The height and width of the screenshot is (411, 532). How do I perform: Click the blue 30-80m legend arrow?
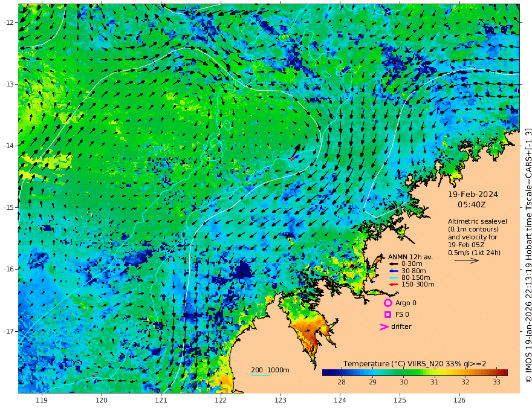click(x=393, y=271)
